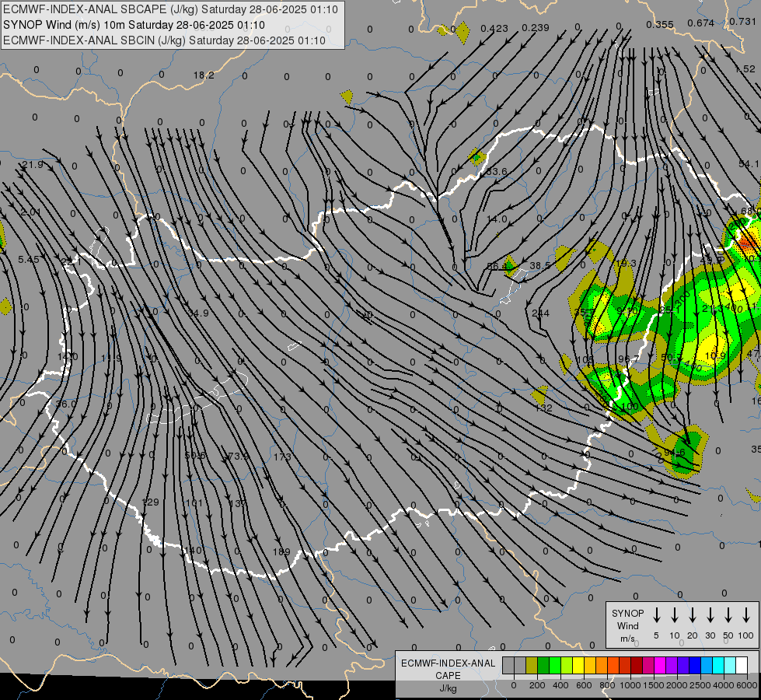The width and height of the screenshot is (761, 700).
Task: Click the 1.32 value on the map
Action: pyautogui.click(x=543, y=408)
